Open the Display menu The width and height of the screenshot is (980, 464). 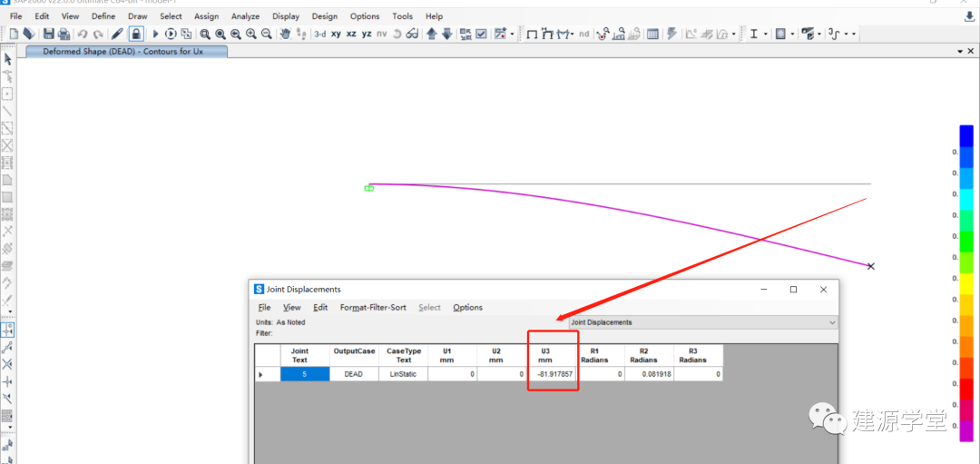tap(286, 16)
